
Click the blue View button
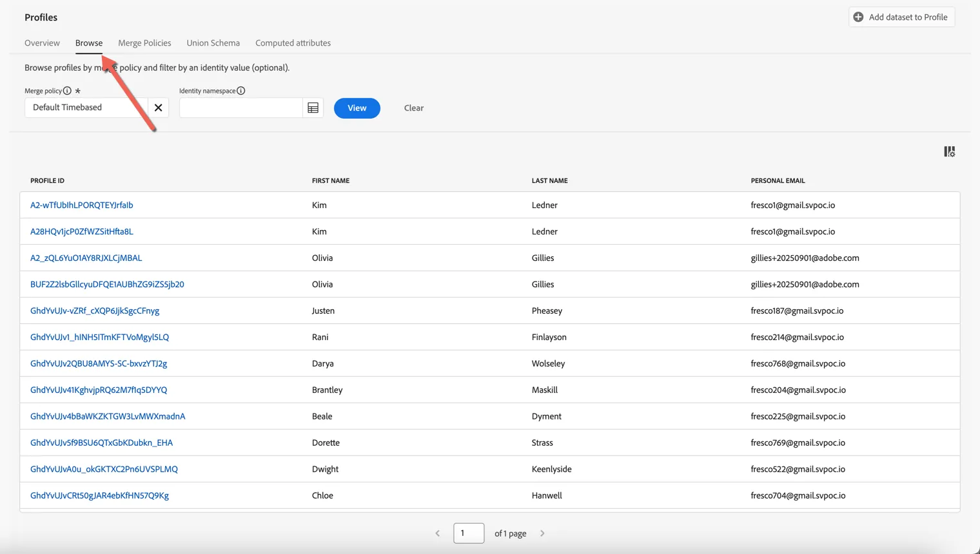pyautogui.click(x=357, y=108)
